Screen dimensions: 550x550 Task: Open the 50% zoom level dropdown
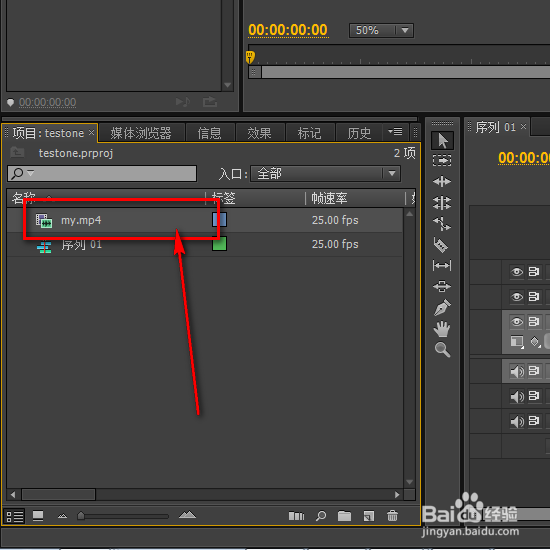[381, 31]
